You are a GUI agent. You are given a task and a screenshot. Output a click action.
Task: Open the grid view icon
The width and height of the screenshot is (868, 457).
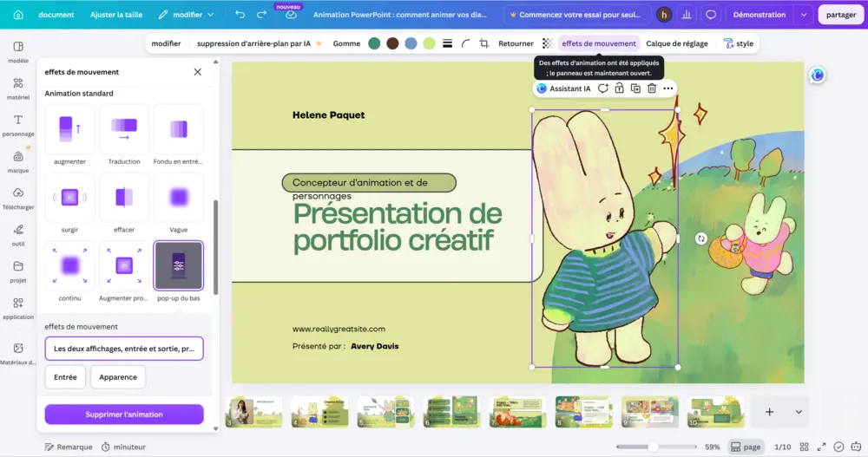point(805,447)
